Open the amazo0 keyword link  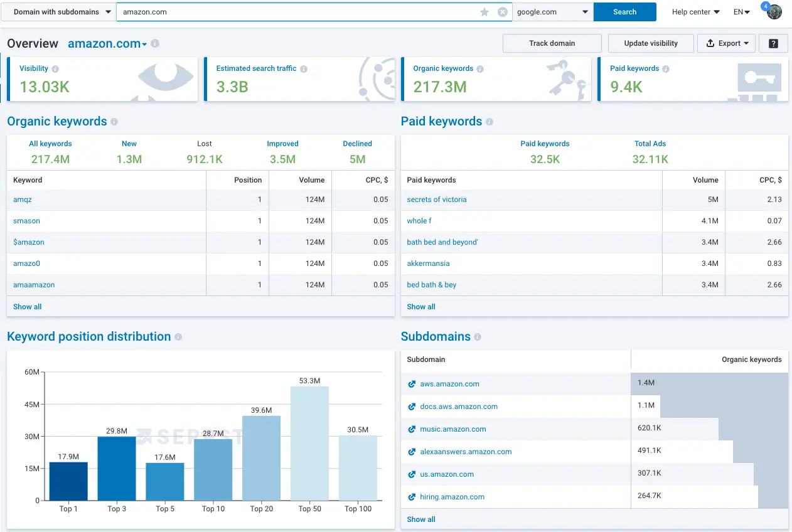coord(26,263)
